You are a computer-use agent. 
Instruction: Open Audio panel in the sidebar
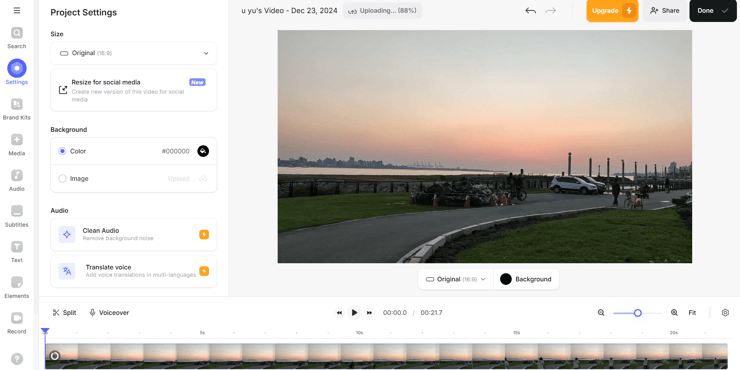(x=17, y=181)
